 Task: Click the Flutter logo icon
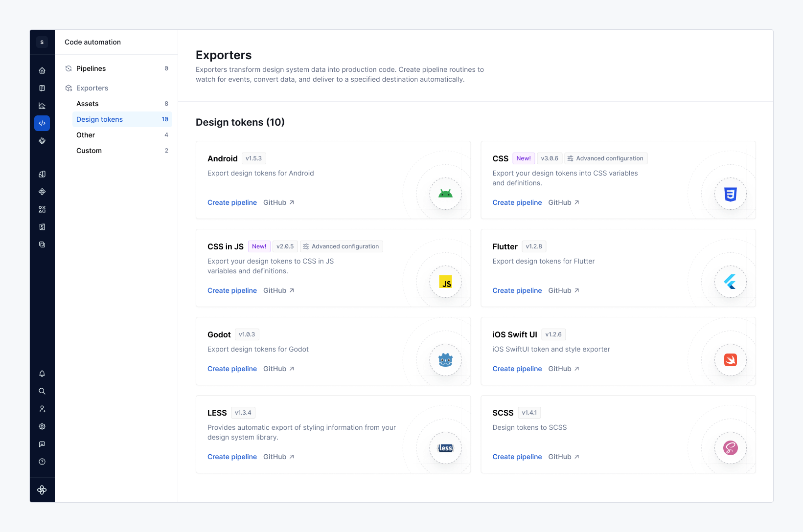point(731,282)
